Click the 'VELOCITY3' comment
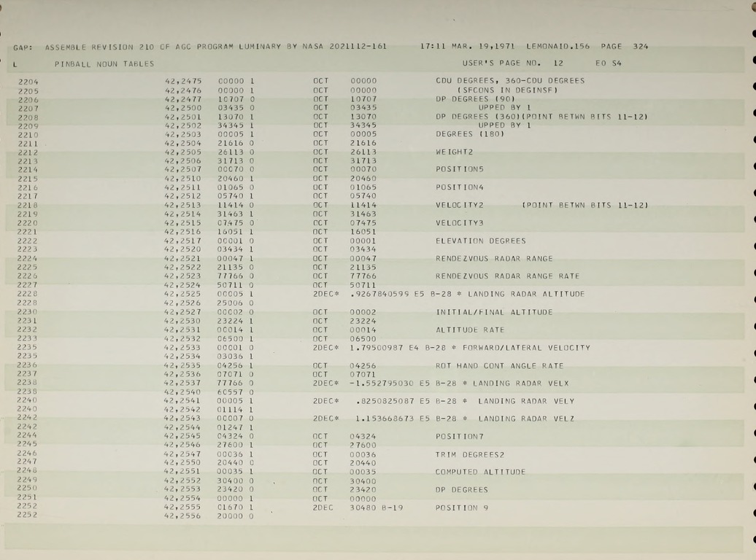Image resolution: width=756 pixels, height=560 pixels. (460, 222)
